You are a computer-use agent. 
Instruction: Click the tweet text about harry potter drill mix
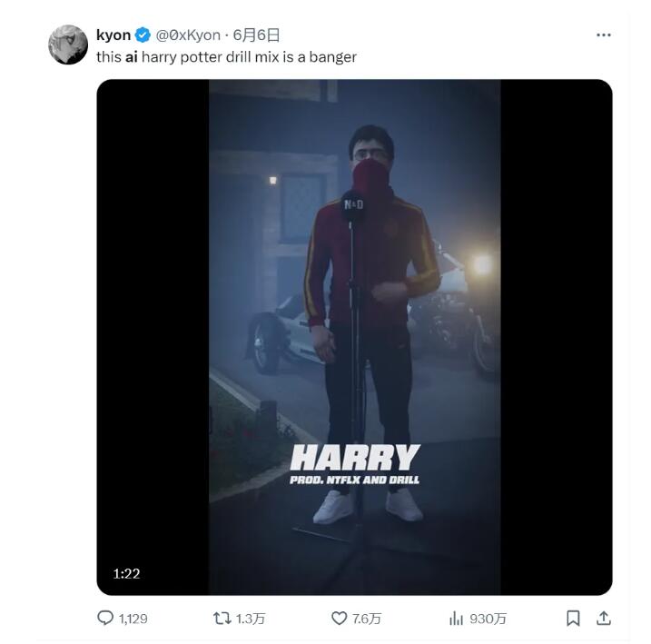226,57
